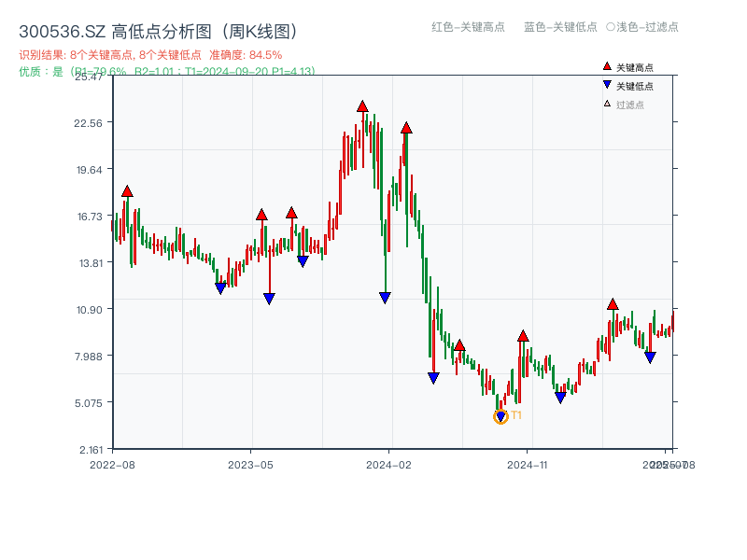747x560 pixels.
Task: Select the red triangle marker near the 2022-08 high
Action: 127,189
